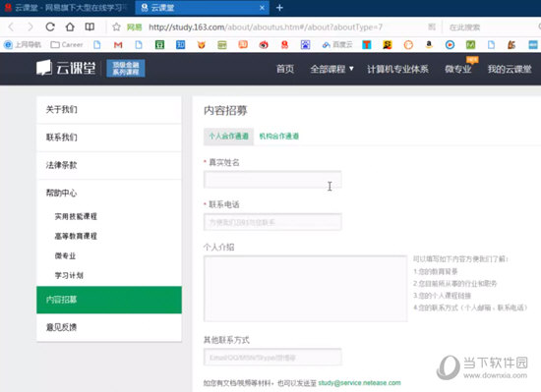
Task: Go to 首页 in the navigation
Action: [285, 69]
